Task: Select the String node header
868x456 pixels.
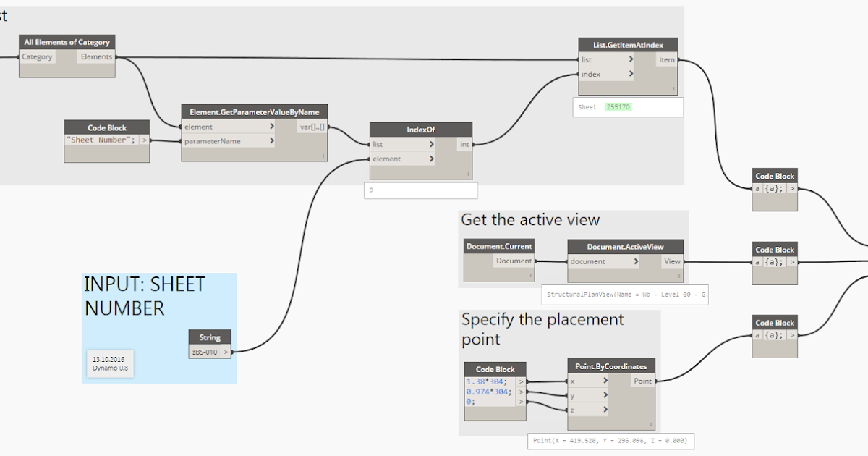Action: click(209, 337)
